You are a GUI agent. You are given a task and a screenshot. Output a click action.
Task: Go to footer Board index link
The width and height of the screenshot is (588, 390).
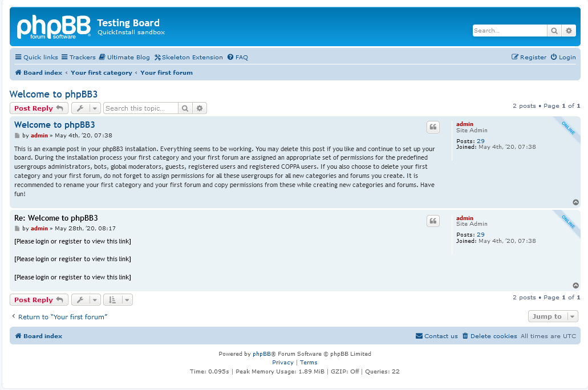39,336
